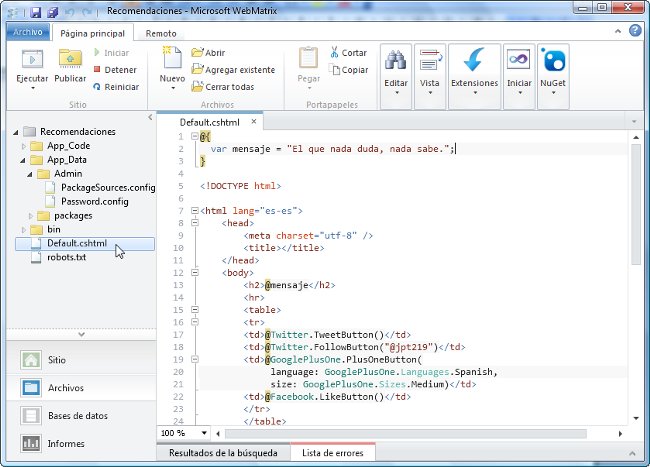Open the Archivo menu tab
The image size is (650, 467).
(26, 33)
